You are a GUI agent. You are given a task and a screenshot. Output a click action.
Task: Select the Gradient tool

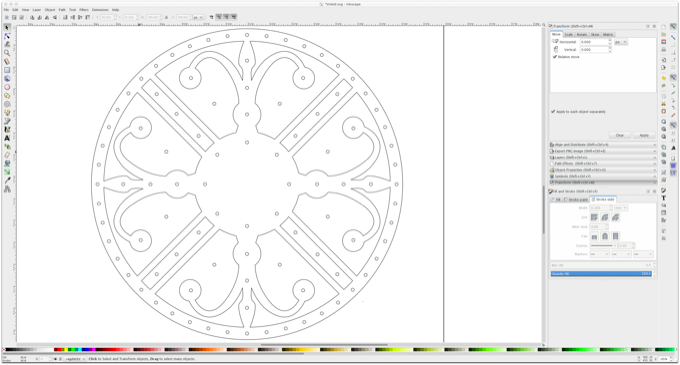(x=7, y=172)
